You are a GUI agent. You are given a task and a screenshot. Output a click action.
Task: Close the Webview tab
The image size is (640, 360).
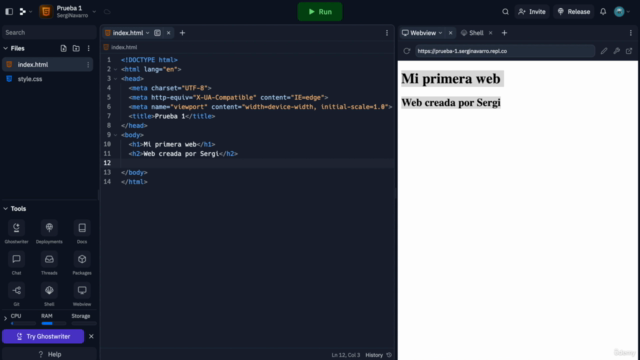450,33
